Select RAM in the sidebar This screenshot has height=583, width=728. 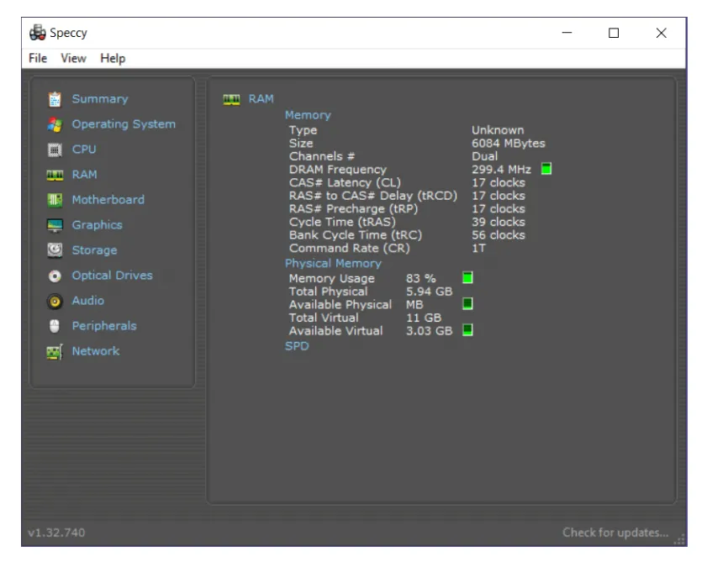tap(85, 175)
